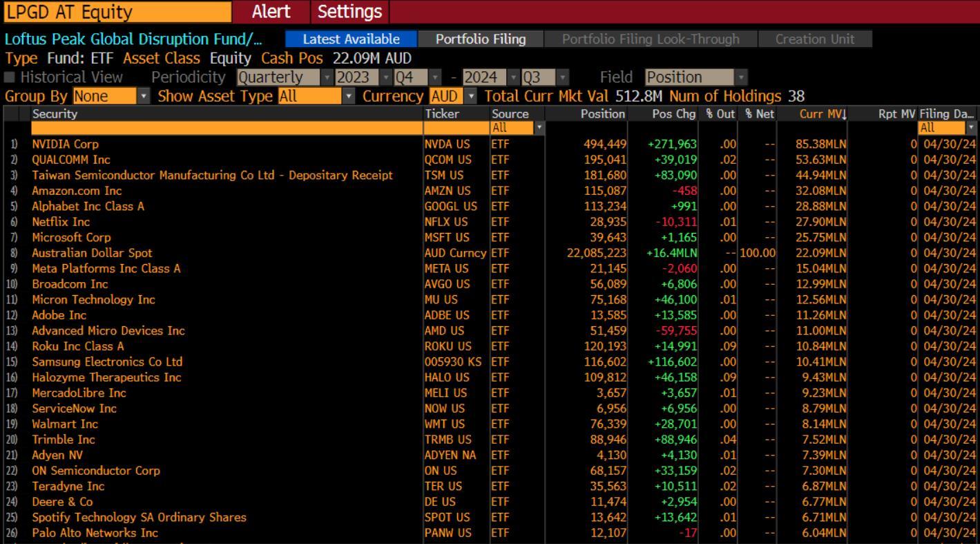Click the Security filter input field

[x=227, y=128]
